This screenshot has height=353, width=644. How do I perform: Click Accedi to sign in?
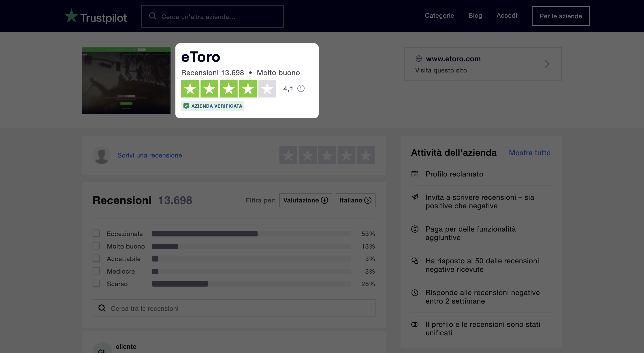click(x=507, y=15)
